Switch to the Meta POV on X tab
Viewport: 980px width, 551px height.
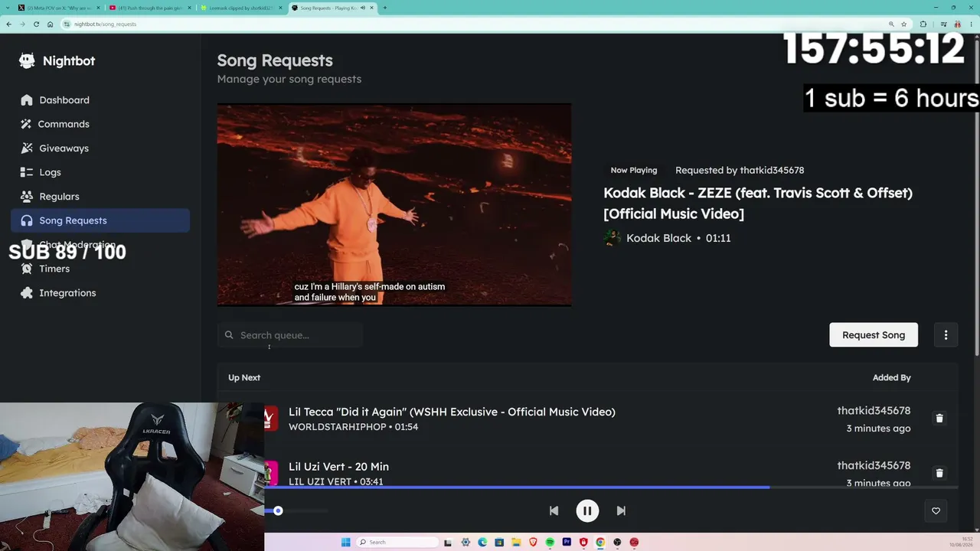57,8
